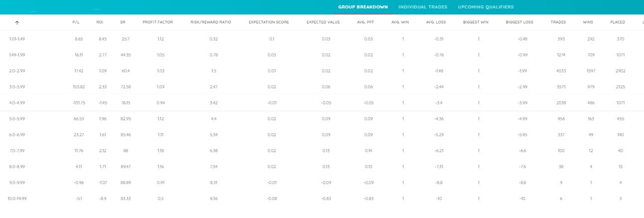
Task: Click the Biggest Loss column header
Action: coord(519,22)
